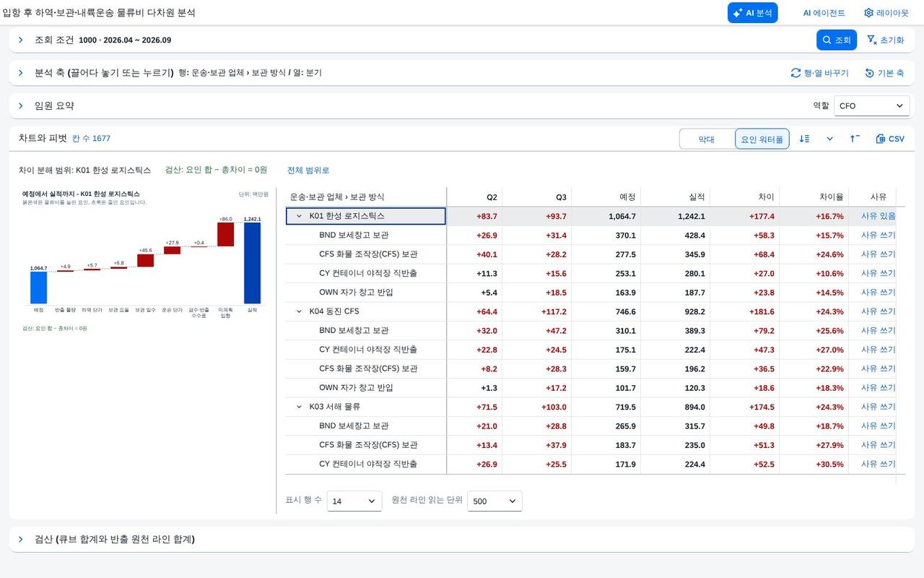This screenshot has height=578, width=924.
Task: Open the 표시 행 수 dropdown
Action: point(354,501)
